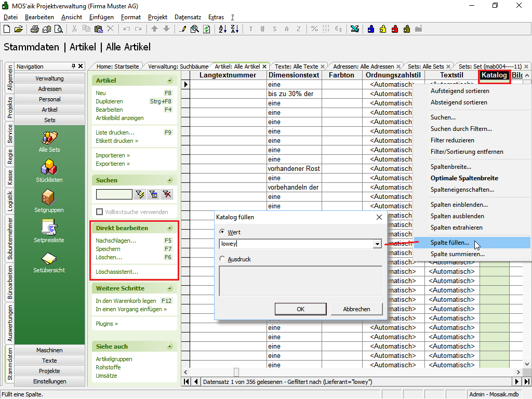Click the blue puzzle piece toolbar icon
Viewport: 532px width, 399px height.
pos(371,29)
